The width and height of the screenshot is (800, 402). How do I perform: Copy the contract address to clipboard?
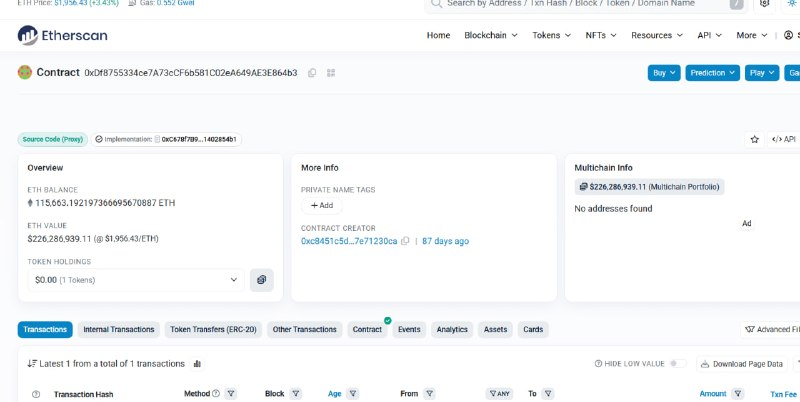[x=312, y=73]
